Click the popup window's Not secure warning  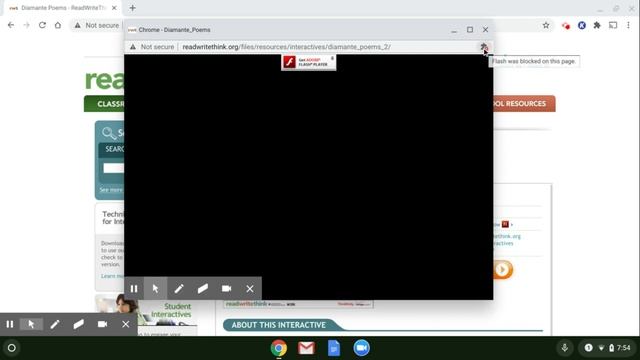click(152, 47)
